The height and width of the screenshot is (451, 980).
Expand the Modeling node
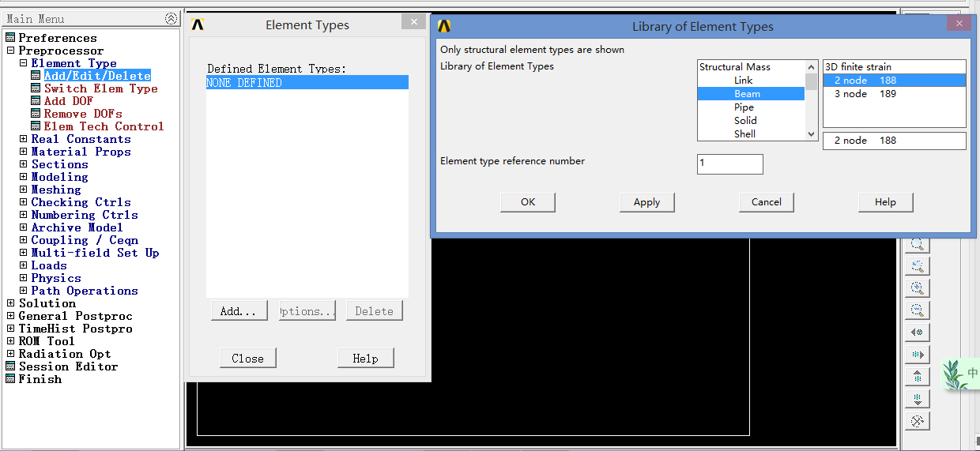pos(23,177)
